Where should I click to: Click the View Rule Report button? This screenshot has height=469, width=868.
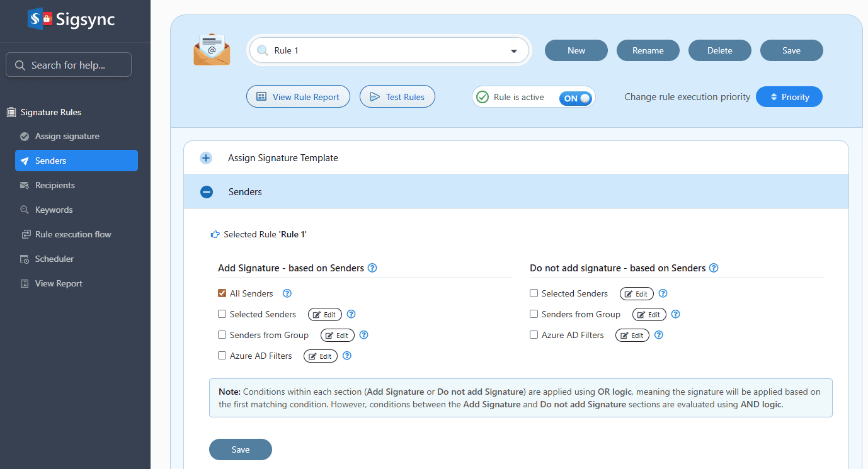(298, 97)
